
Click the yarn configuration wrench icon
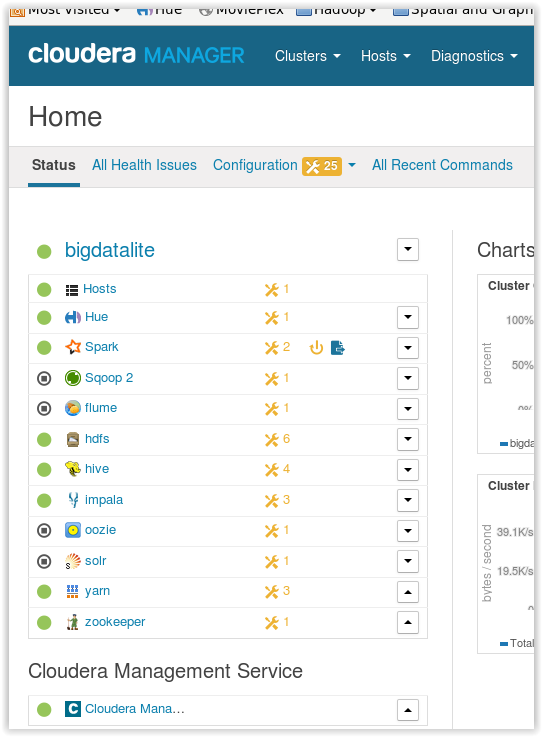pos(272,592)
